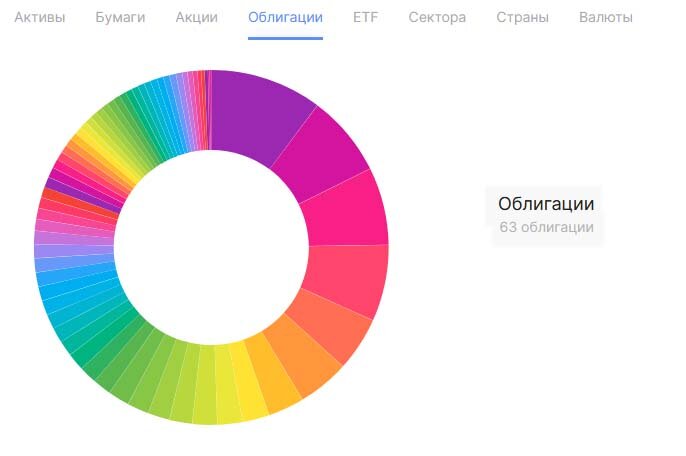Click the '63 облигации' count text
686x456 pixels.
point(546,228)
